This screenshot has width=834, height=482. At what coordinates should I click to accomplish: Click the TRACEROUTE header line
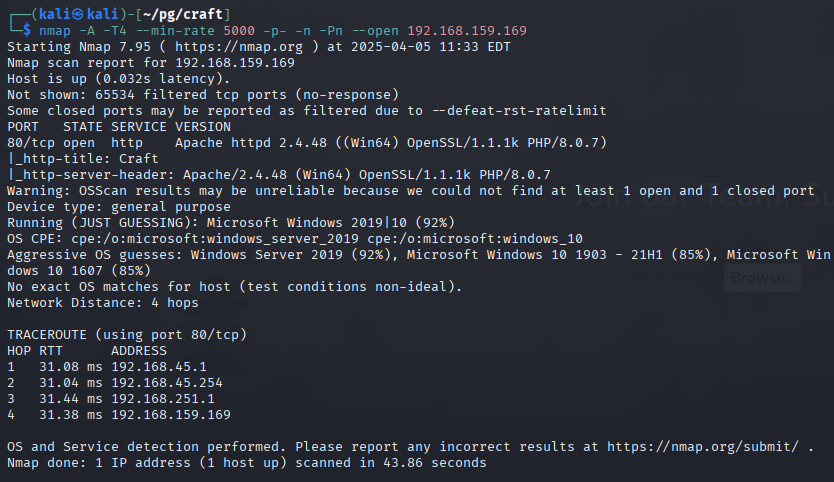[127, 335]
